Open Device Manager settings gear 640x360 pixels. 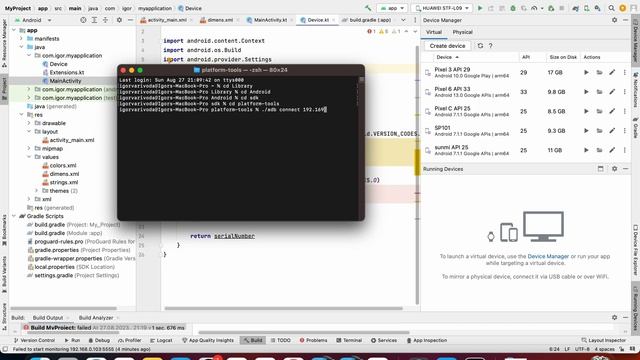(614, 20)
